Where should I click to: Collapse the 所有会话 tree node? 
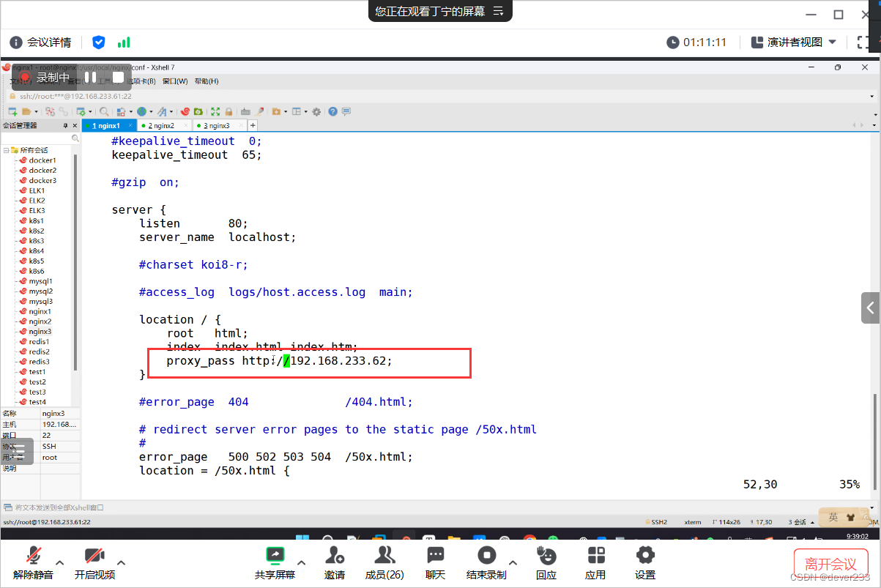point(6,149)
